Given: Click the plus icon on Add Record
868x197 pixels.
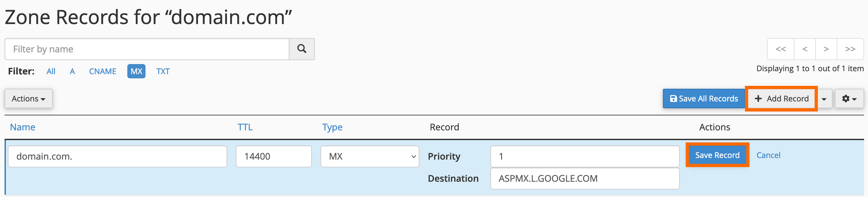Looking at the screenshot, I should (758, 98).
